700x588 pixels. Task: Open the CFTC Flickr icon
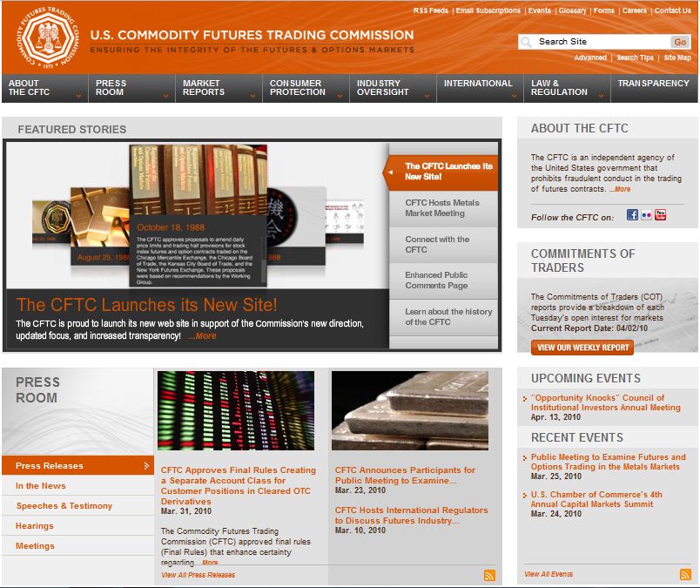[x=646, y=215]
